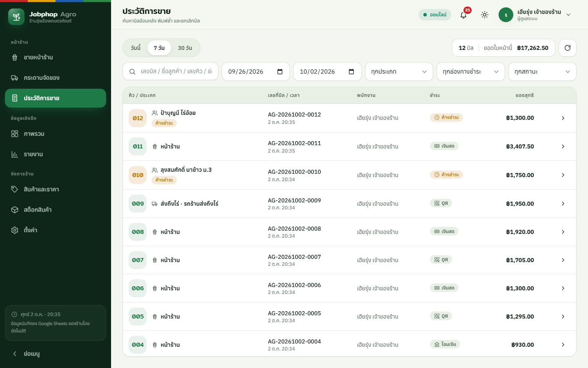Click the โอนเงิน payment tag

[x=445, y=344]
